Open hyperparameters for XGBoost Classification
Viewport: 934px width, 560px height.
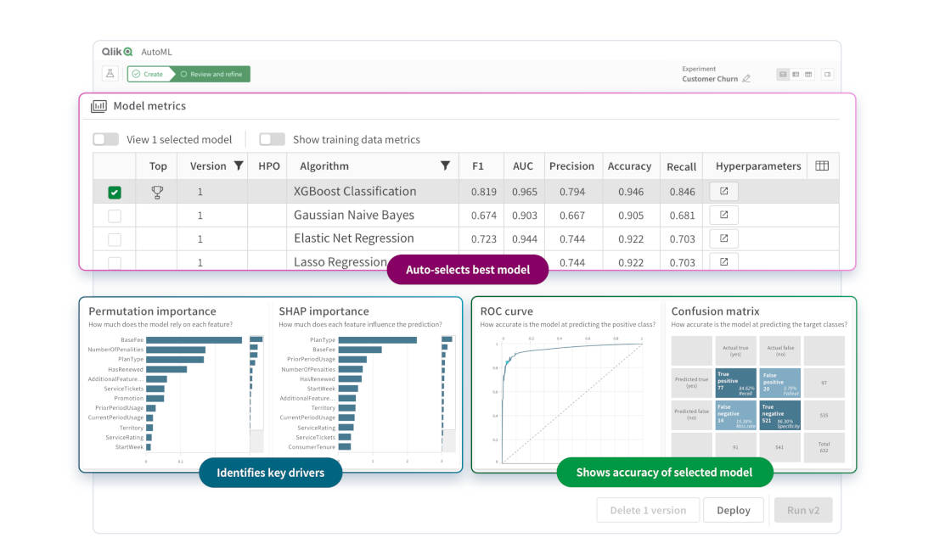(x=723, y=190)
